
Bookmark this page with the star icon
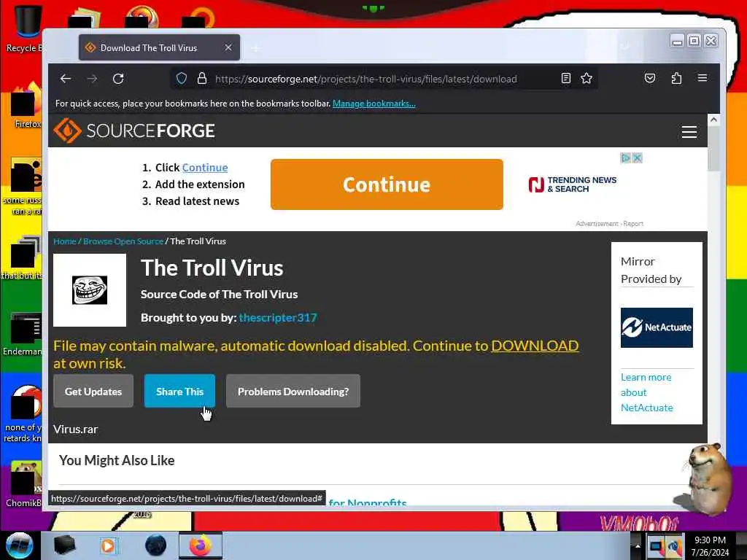click(x=587, y=79)
